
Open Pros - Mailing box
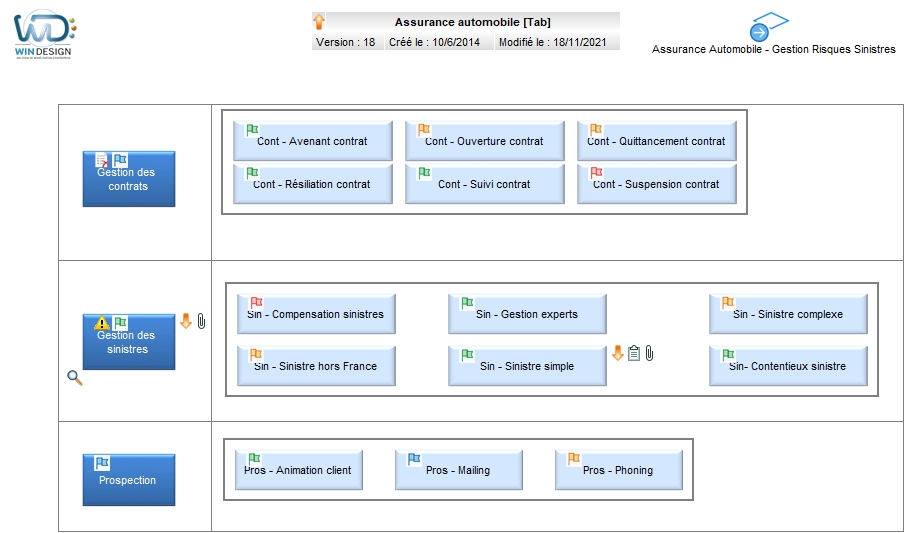click(x=458, y=470)
